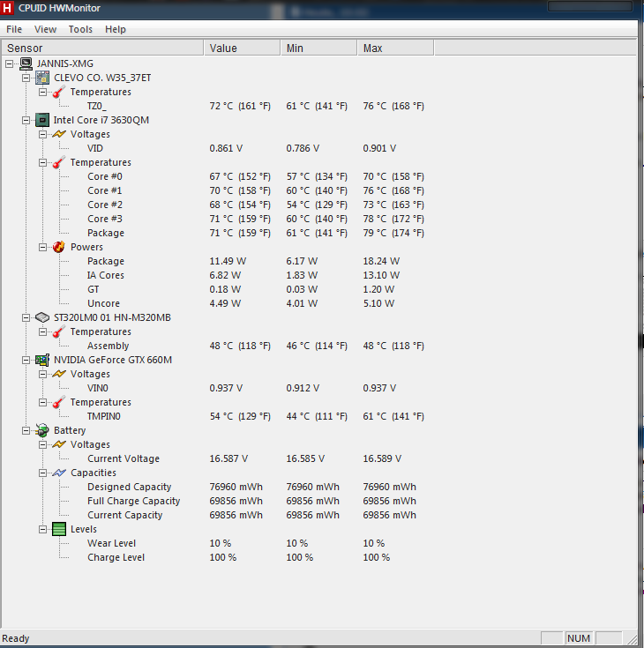
Task: Click thermometer icon under Intel Core i7 3630QM
Action: click(x=59, y=162)
